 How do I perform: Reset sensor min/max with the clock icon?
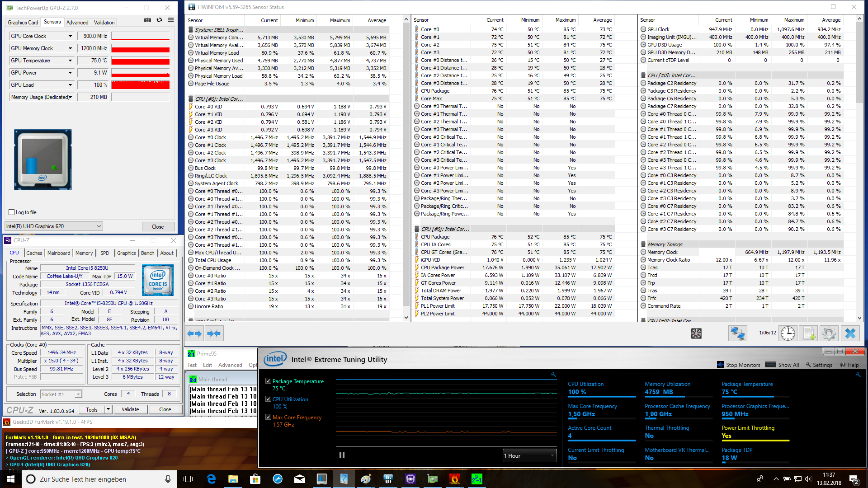(x=788, y=333)
